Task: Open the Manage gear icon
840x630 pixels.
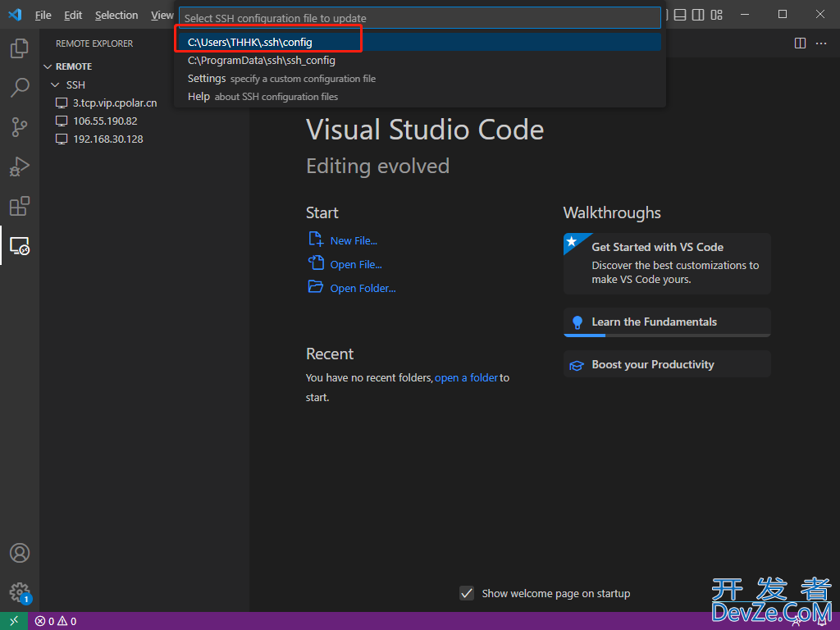Action: [x=20, y=592]
